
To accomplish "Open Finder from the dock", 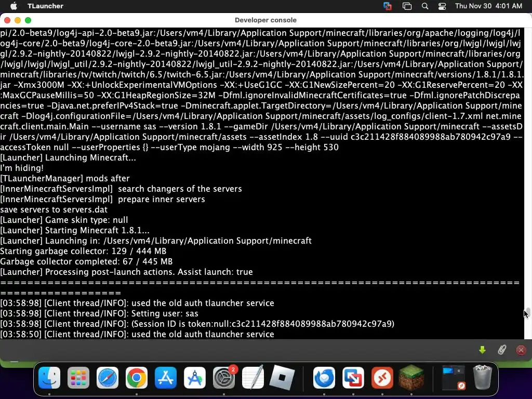I will pos(49,378).
